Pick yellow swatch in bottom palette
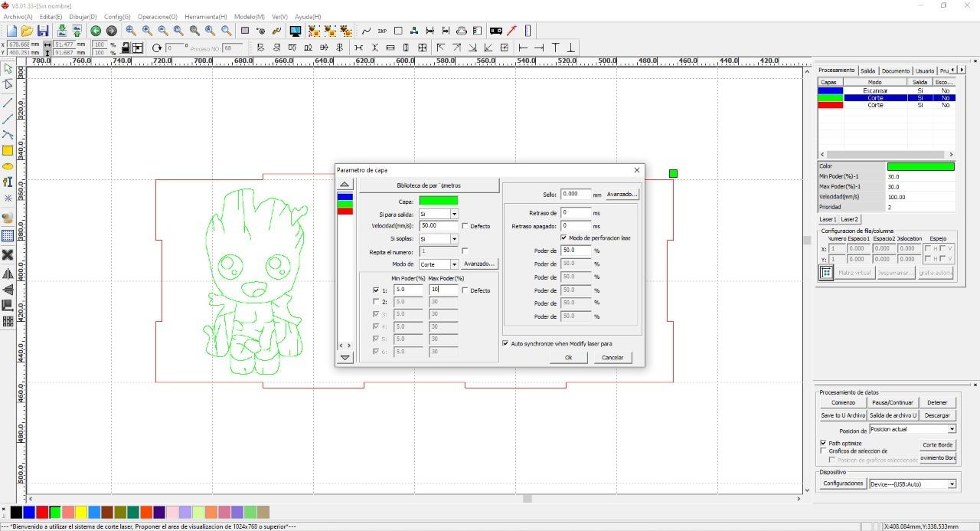The image size is (980, 531). pos(81,512)
